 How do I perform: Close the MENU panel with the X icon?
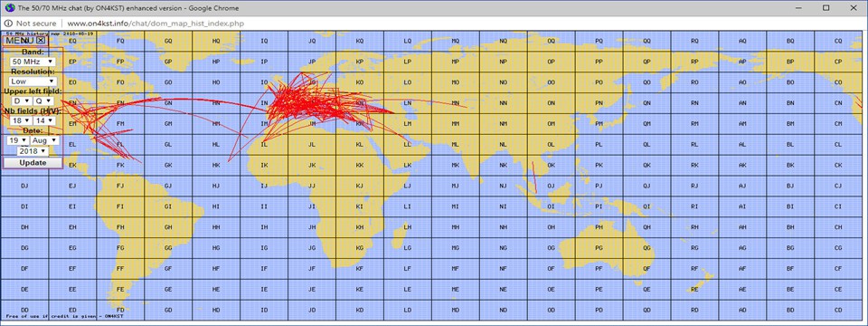tap(41, 41)
